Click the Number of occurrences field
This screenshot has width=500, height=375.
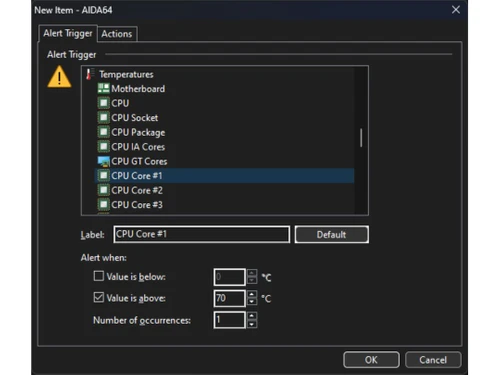point(230,320)
